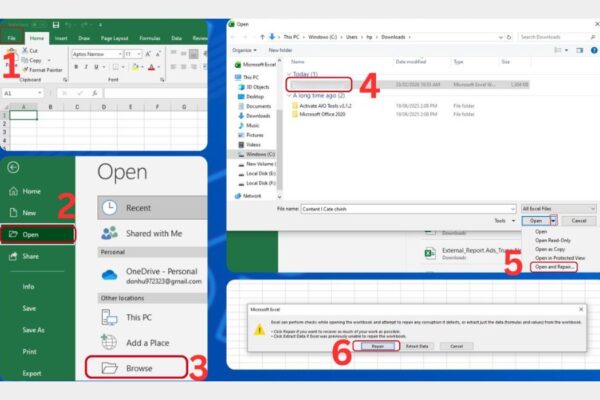
Task: Click the back arrow in backstage view
Action: point(12,167)
